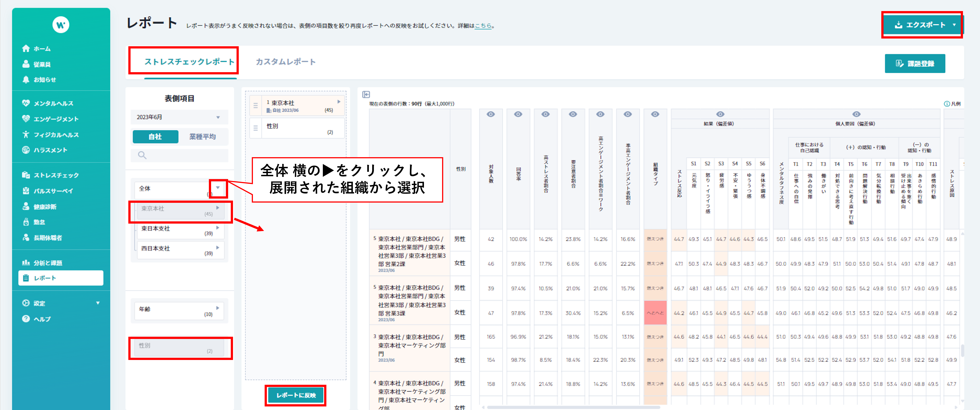Switch to ストレスチェックレポート tab
The image size is (980, 410).
point(189,62)
